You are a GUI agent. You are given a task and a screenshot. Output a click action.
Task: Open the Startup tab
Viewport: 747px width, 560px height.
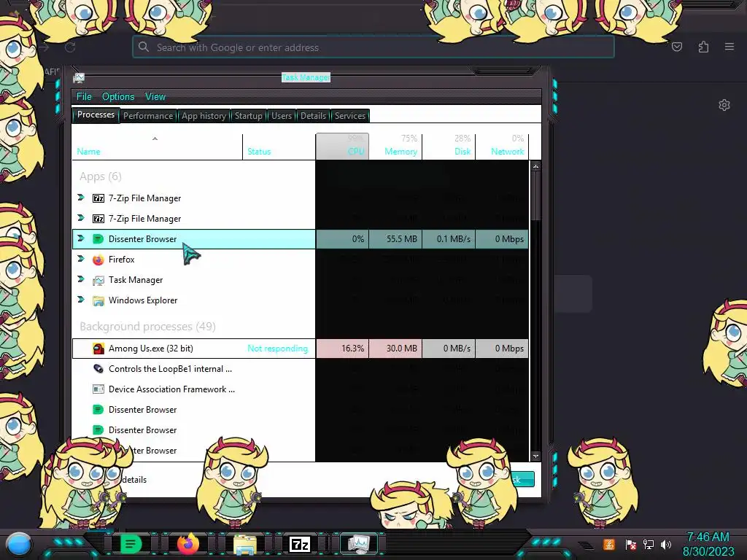(x=248, y=116)
